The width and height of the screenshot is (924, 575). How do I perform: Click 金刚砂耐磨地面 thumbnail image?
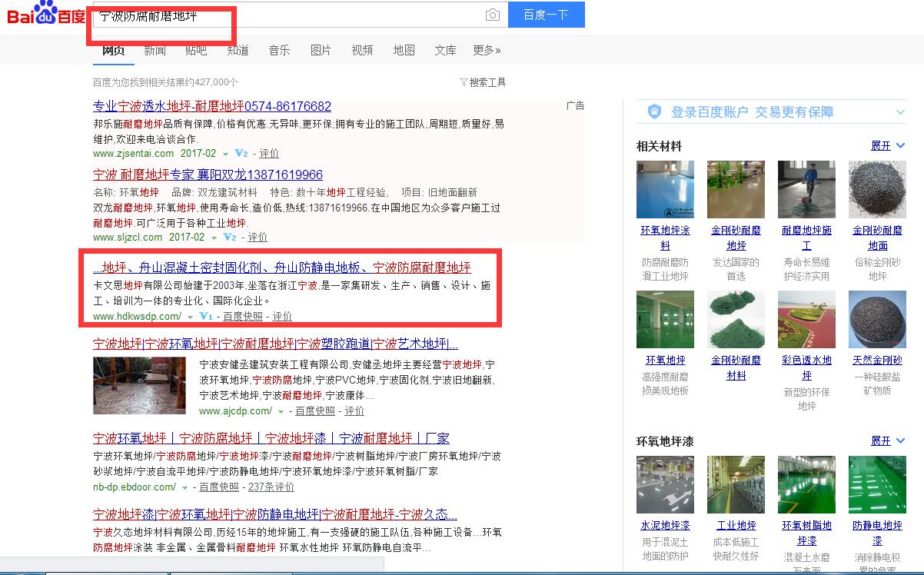(877, 189)
